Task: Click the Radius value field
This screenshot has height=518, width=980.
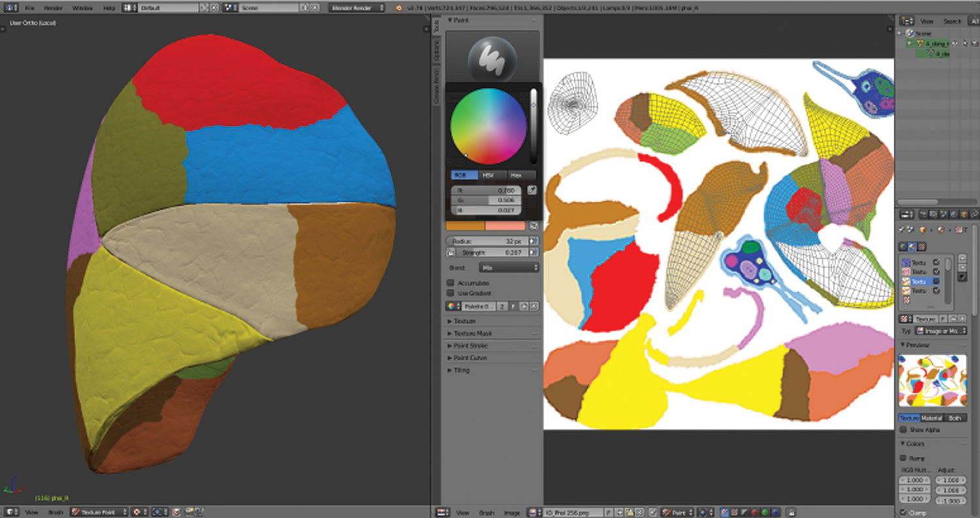Action: point(487,241)
